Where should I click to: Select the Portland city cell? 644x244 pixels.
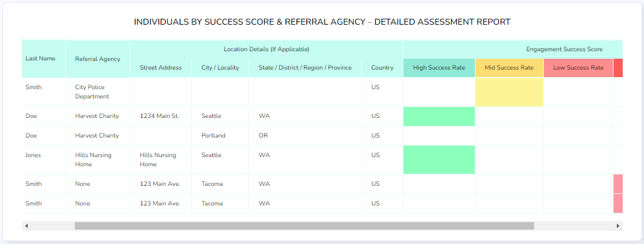(220, 136)
